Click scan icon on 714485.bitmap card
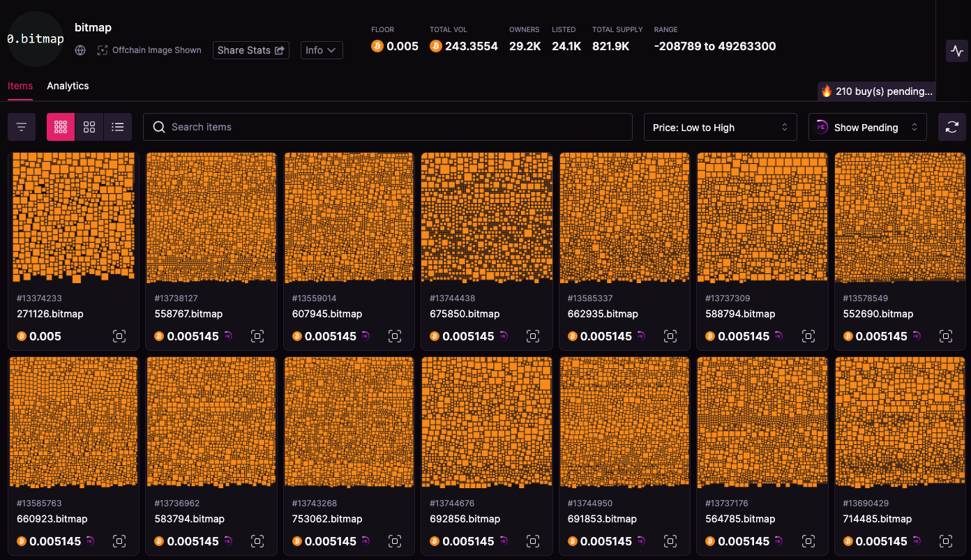 point(946,541)
